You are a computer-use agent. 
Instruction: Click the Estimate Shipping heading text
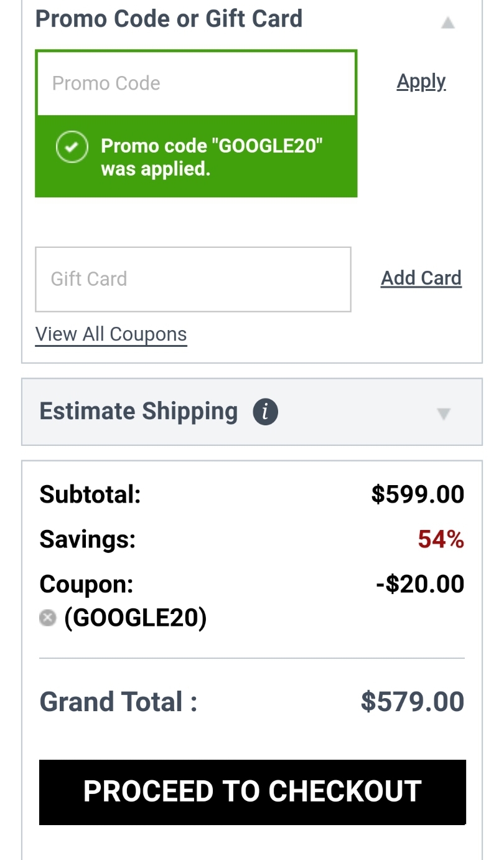138,412
